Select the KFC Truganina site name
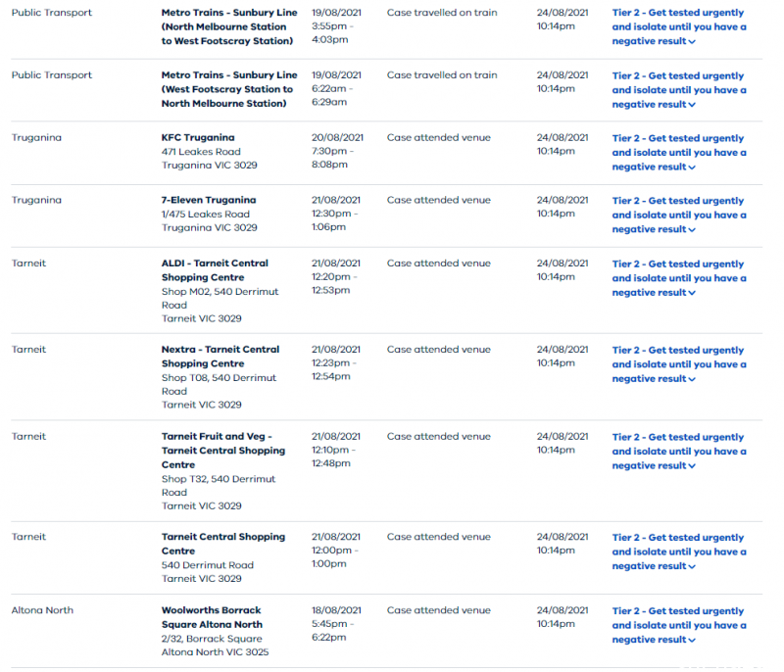This screenshot has height=672, width=784. pyautogui.click(x=198, y=137)
